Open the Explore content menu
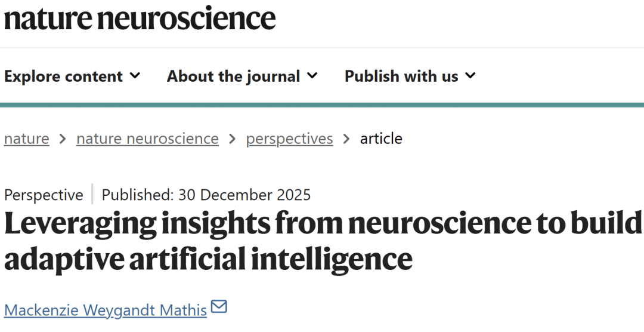Viewport: 644px width, 332px height. (x=72, y=76)
